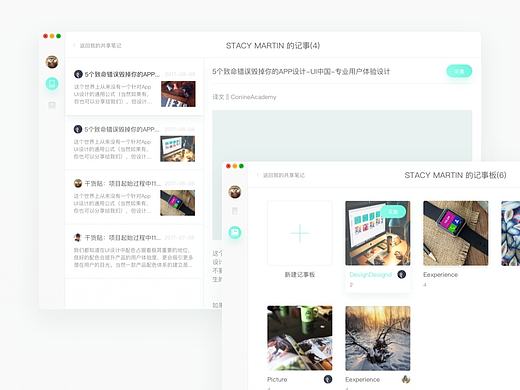The image size is (520, 390).
Task: Click the author avatar on the fourth note, 干货贴
Action: pyautogui.click(x=78, y=238)
